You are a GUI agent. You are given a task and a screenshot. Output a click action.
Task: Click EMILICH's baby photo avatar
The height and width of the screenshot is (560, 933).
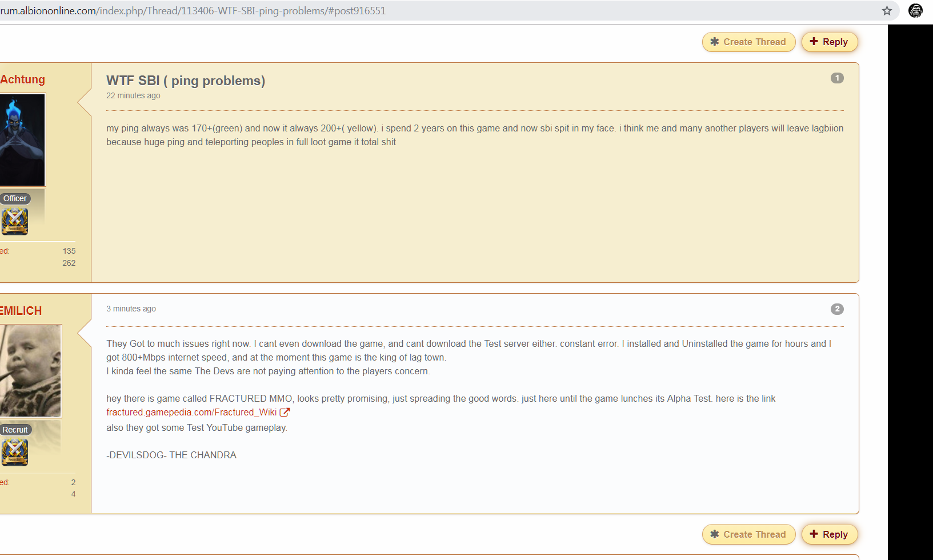click(x=30, y=371)
